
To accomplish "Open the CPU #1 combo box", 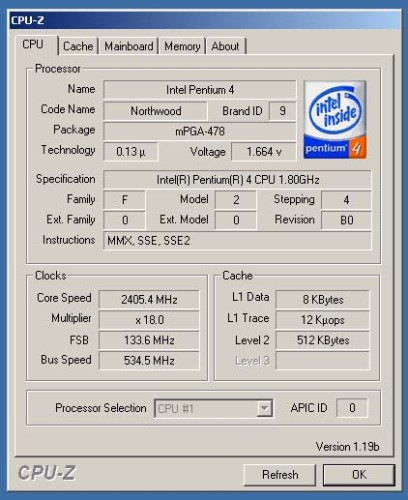I will (213, 408).
